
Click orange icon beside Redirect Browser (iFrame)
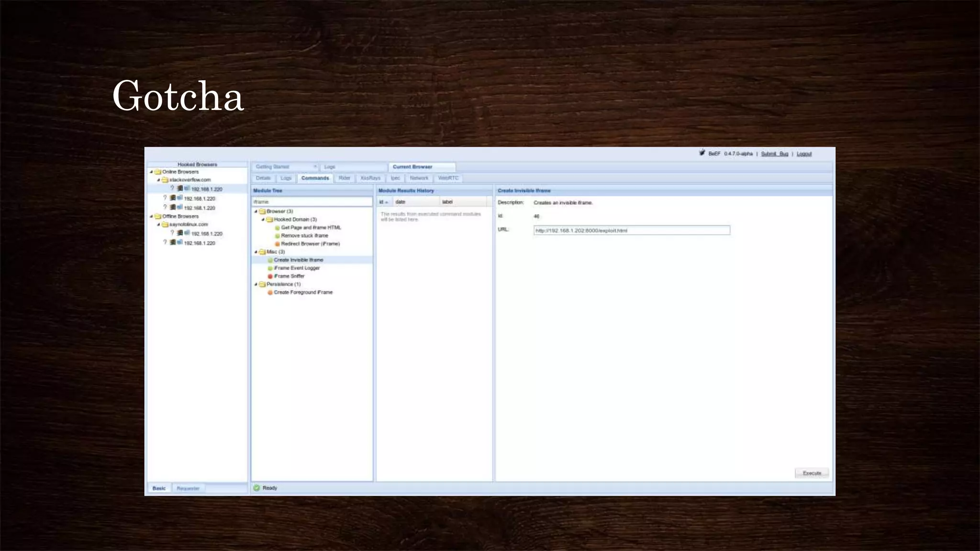click(x=277, y=244)
